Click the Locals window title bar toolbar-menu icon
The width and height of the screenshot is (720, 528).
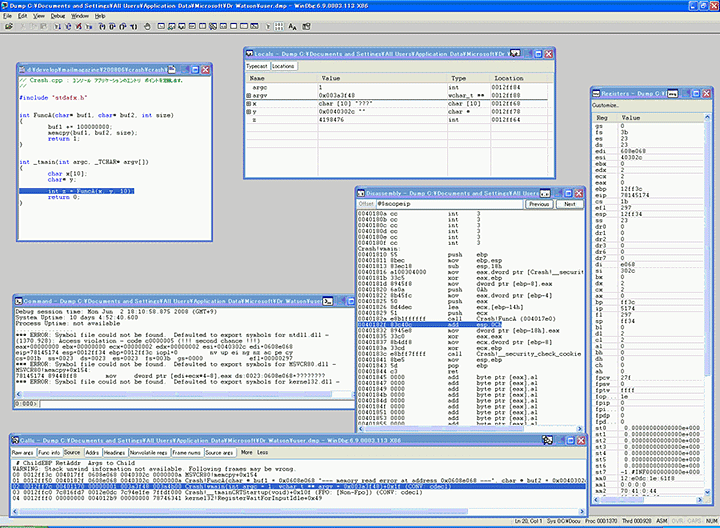515,54
